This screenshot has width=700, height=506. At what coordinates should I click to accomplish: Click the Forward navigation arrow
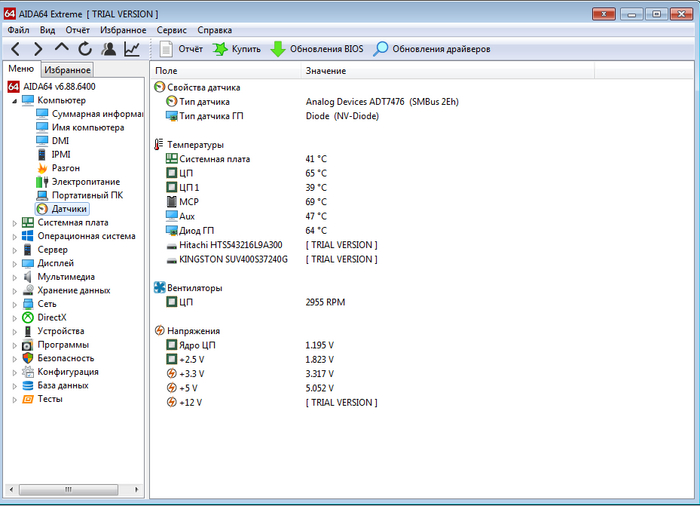tap(38, 49)
